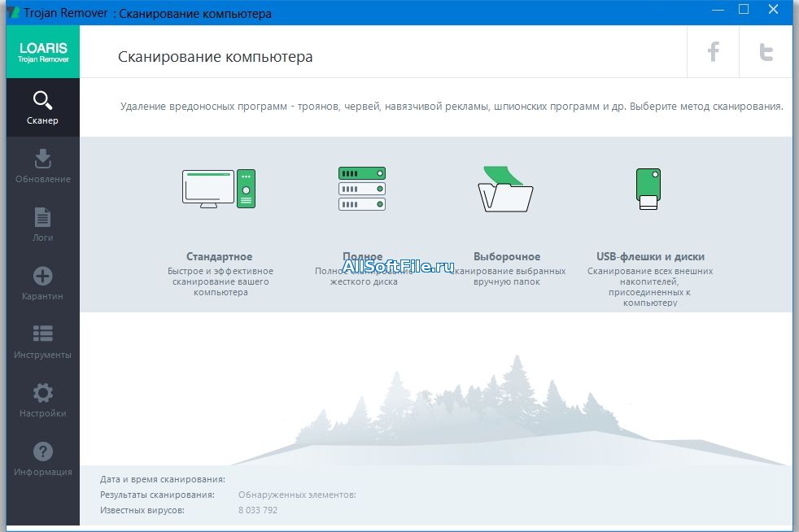The image size is (799, 532).
Task: Click the 'Обнаруженных элементов:' text
Action: pyautogui.click(x=297, y=495)
